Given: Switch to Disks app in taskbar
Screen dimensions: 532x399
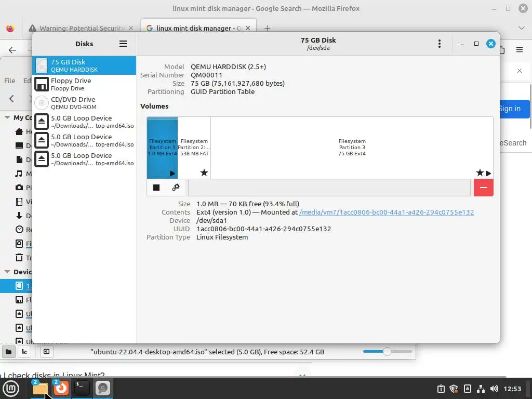Looking at the screenshot, I should 103,389.
